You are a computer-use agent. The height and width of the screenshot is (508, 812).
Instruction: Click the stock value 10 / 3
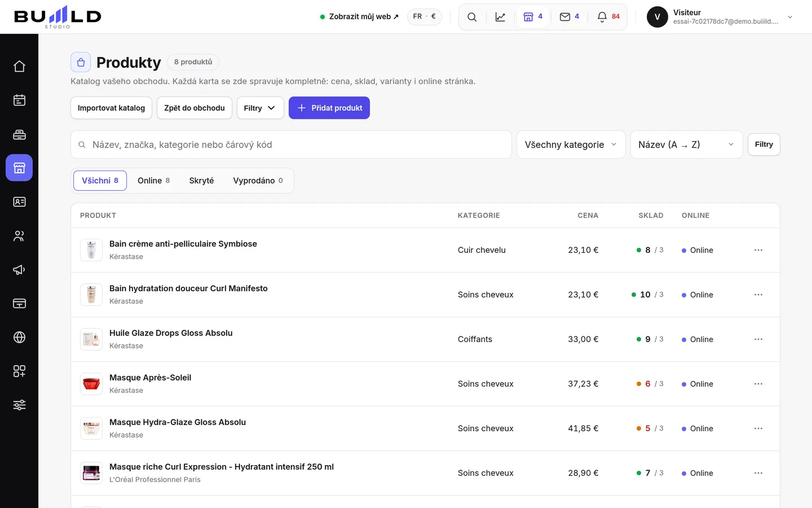pos(647,295)
